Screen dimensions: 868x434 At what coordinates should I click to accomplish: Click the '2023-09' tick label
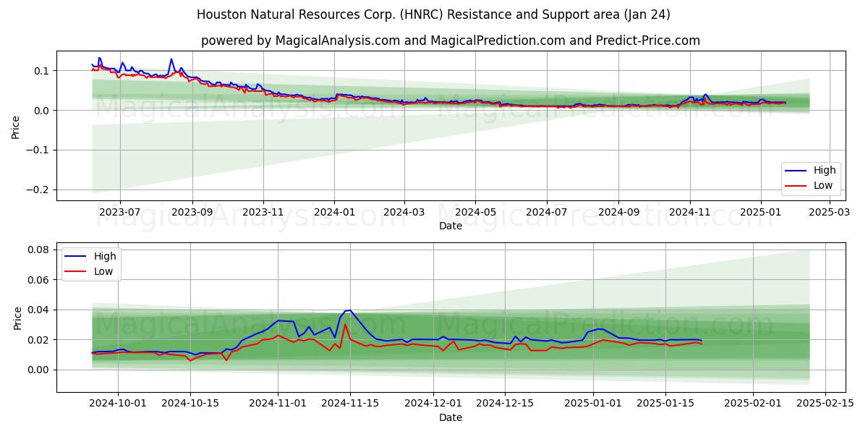click(192, 213)
